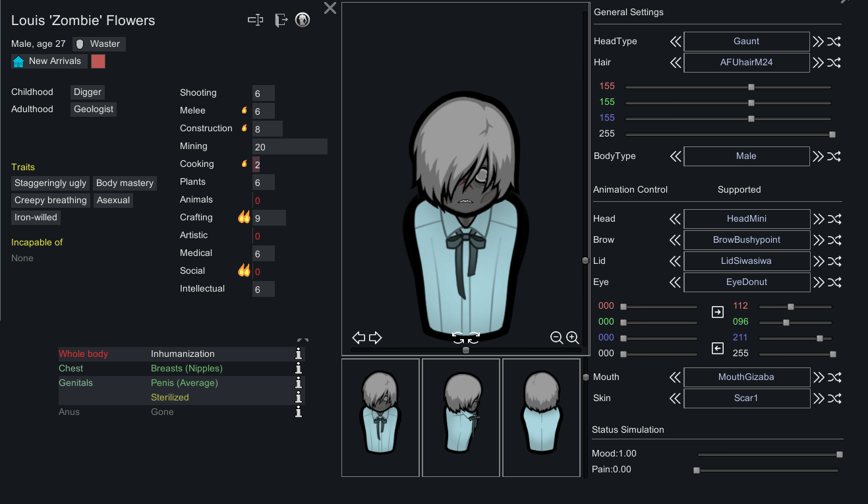Select the Geologist adulthood backstory

point(94,110)
